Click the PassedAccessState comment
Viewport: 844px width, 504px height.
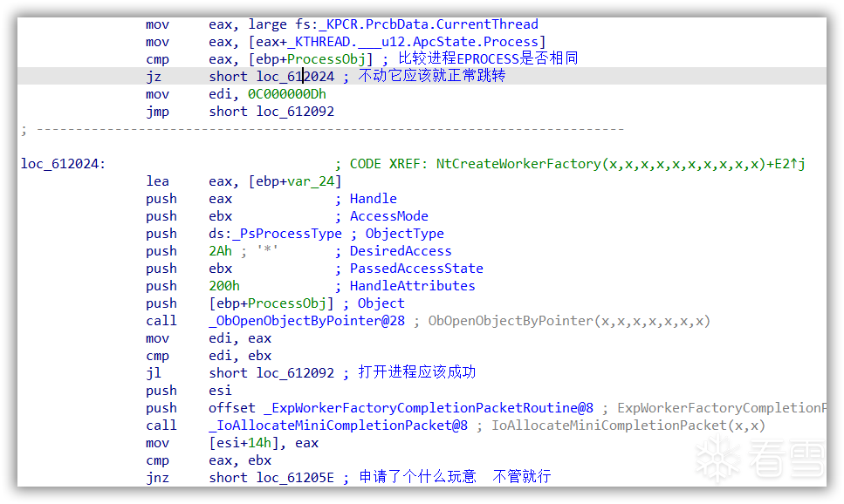pyautogui.click(x=416, y=269)
